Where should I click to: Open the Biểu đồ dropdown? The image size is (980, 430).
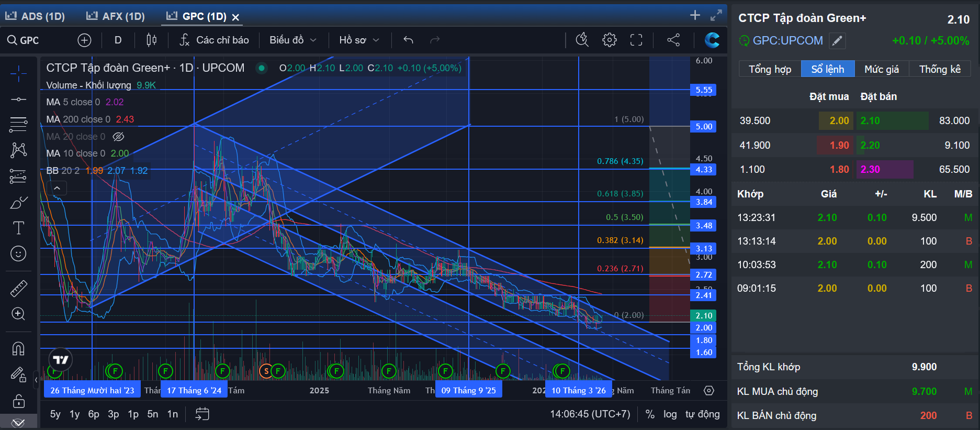click(x=292, y=40)
